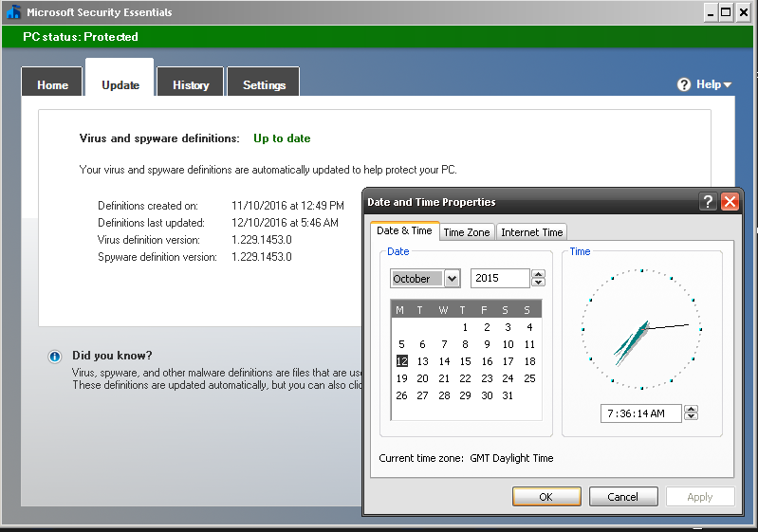Click the Spyware definition version value

point(262,257)
